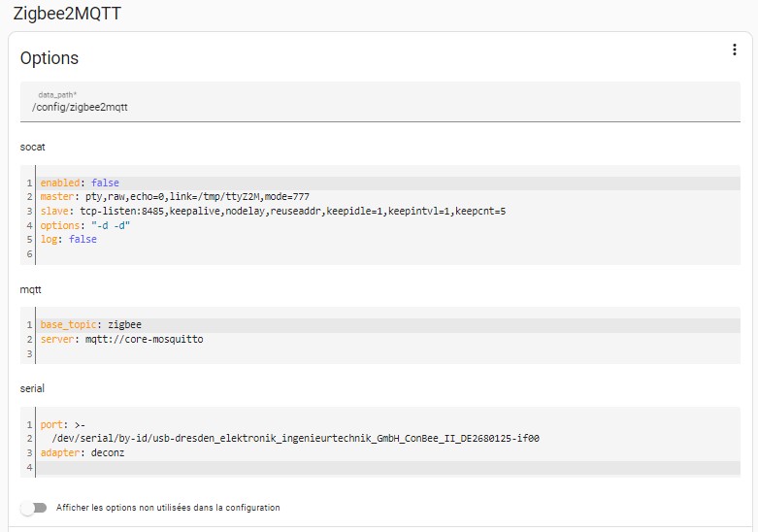Click the Options card heading
Viewport: 758px width, 532px height.
[x=49, y=58]
